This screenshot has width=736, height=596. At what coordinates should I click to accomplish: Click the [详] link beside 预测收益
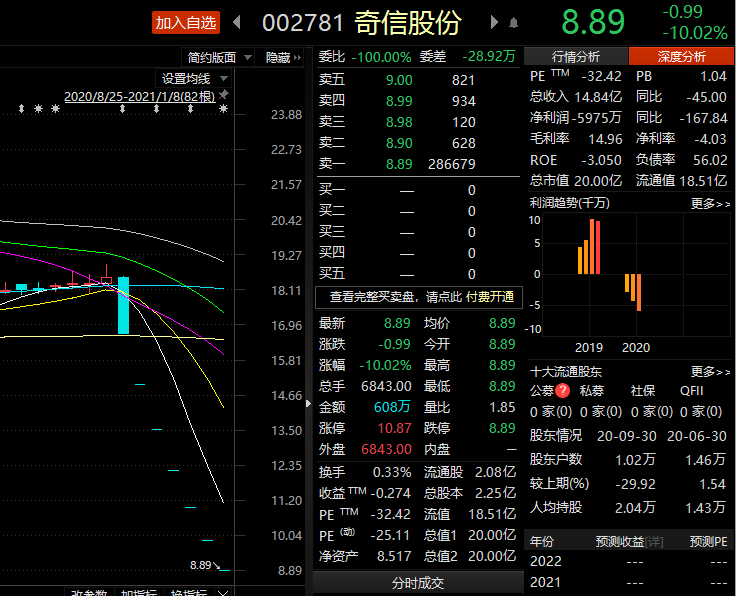pyautogui.click(x=654, y=542)
